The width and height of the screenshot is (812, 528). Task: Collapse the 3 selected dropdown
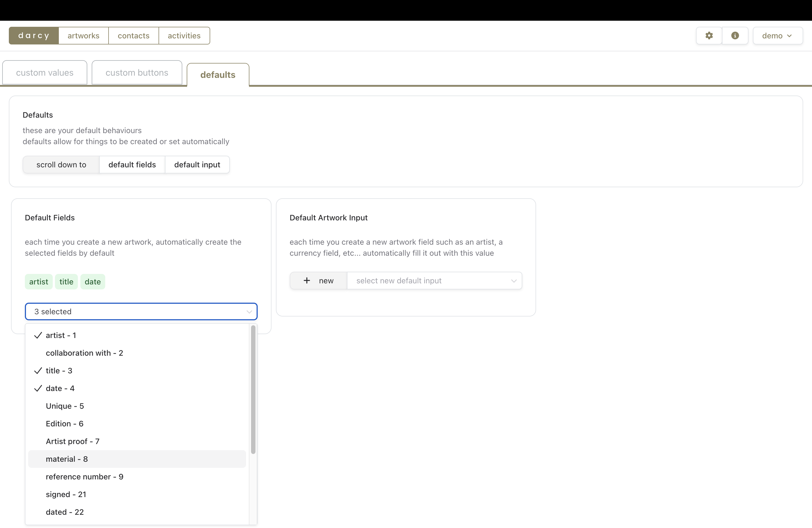coord(141,311)
